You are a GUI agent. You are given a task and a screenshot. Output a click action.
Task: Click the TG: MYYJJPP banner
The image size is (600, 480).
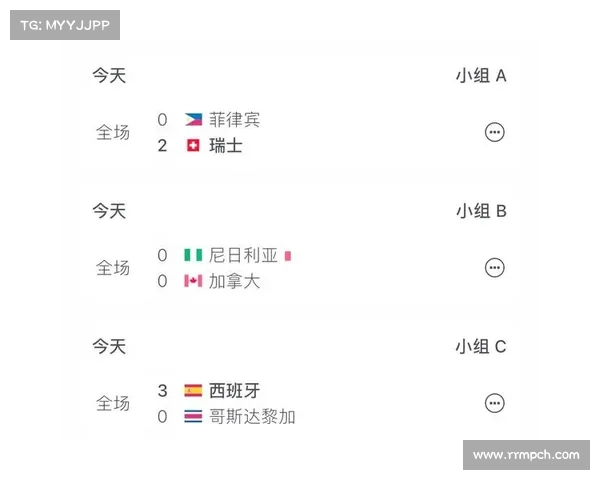coord(65,25)
